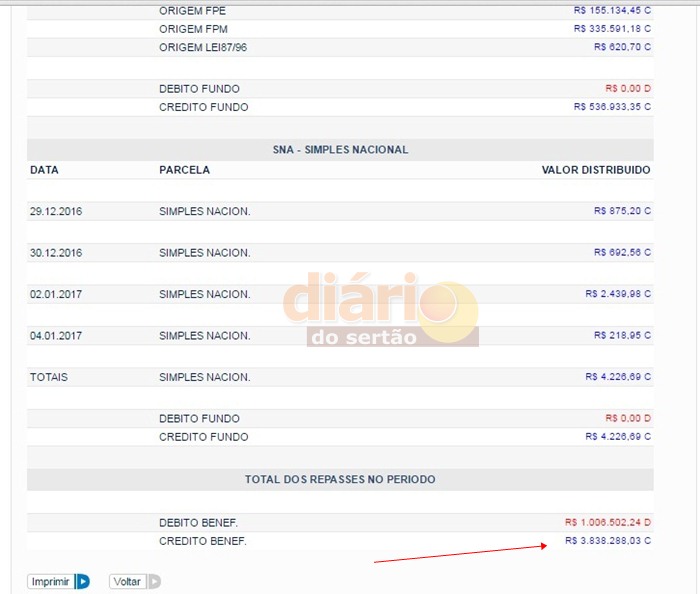Image resolution: width=700 pixels, height=594 pixels.
Task: Click the VALOR DISTRIBUIDO column header
Action: 596,170
